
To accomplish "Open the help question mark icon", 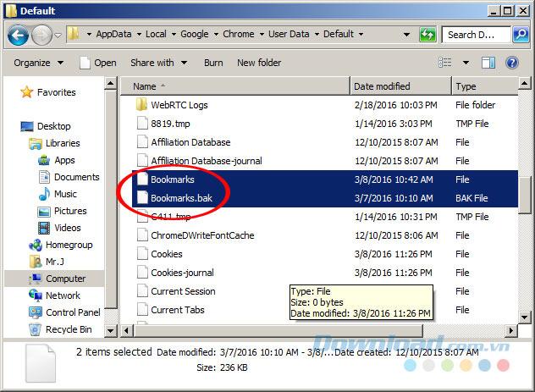I will coord(511,63).
